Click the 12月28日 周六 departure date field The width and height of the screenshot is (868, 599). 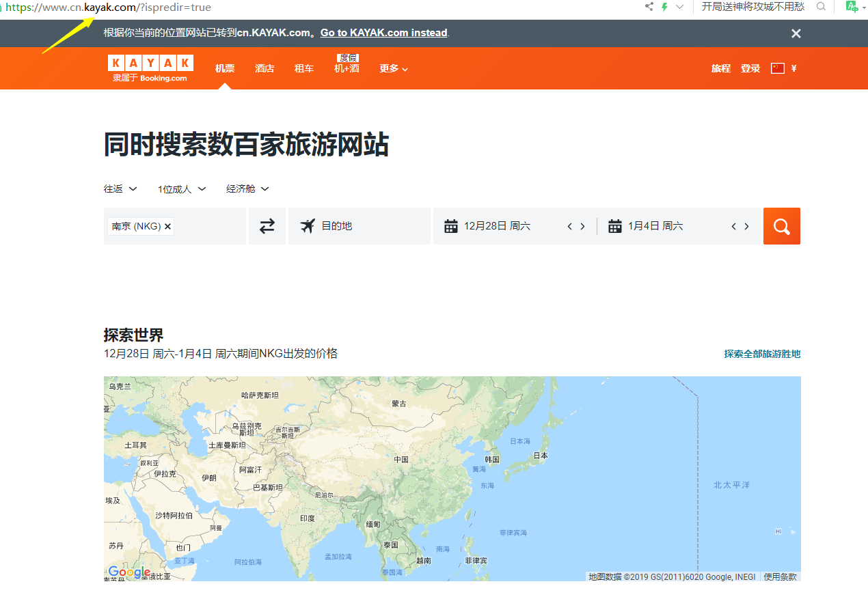(x=497, y=226)
